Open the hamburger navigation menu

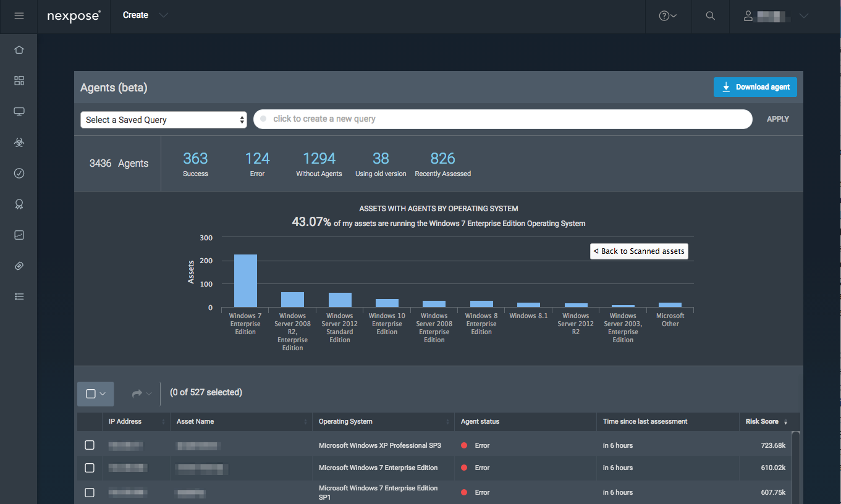pyautogui.click(x=19, y=16)
